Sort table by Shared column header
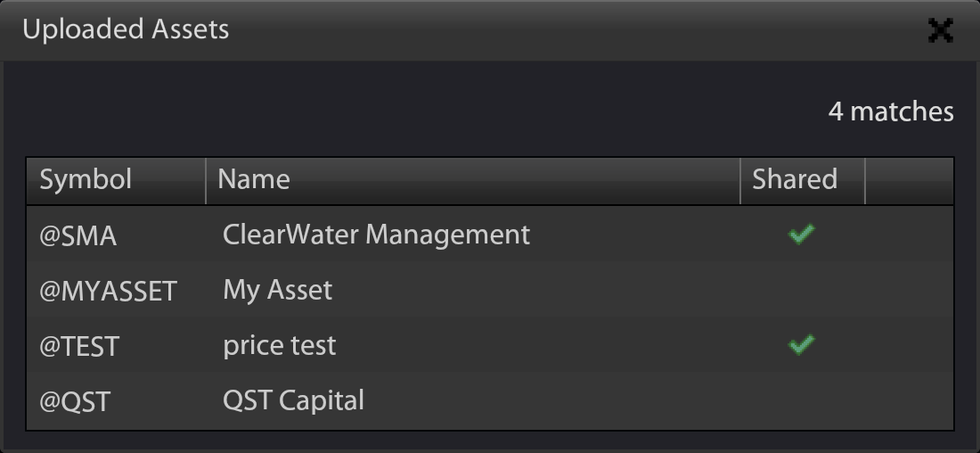980x453 pixels. tap(795, 179)
